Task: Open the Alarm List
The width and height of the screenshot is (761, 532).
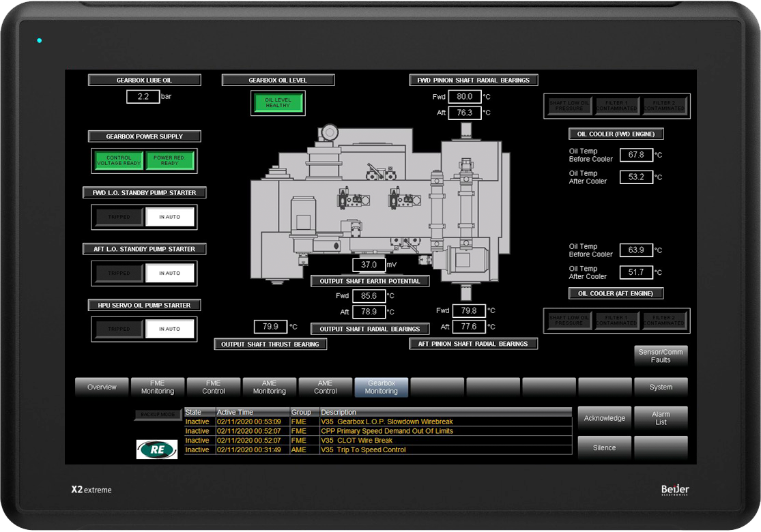Action: [661, 418]
